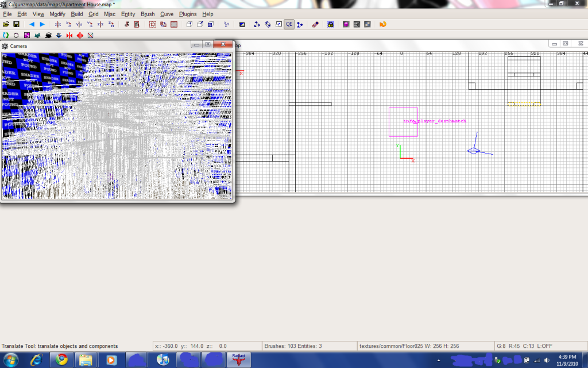Image resolution: width=588 pixels, height=368 pixels.
Task: Click the Open map folder icon
Action: (x=6, y=25)
